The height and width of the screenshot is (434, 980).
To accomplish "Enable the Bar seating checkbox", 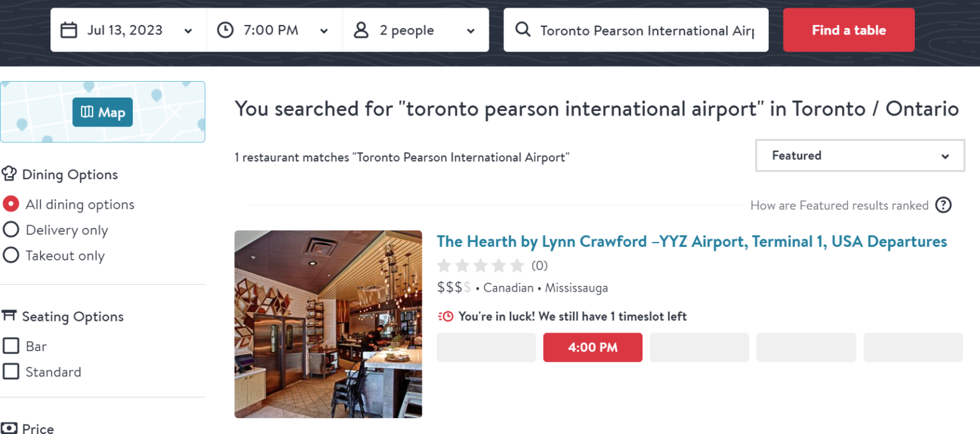I will [x=10, y=345].
